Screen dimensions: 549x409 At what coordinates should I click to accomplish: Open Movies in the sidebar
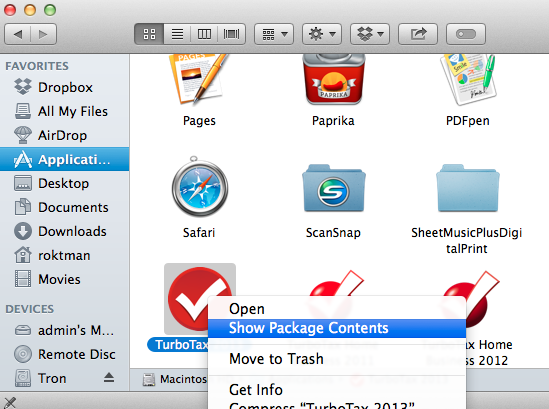point(64,279)
